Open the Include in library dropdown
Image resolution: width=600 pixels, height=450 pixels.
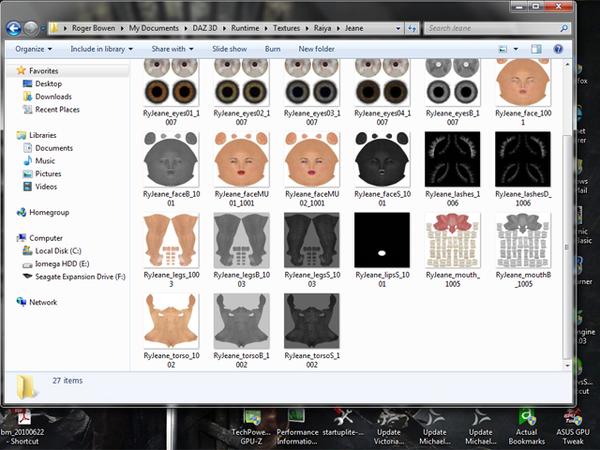tap(101, 49)
